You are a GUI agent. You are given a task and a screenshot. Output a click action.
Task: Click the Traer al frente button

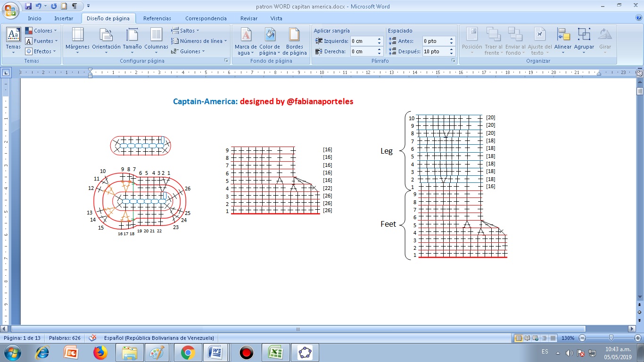click(494, 41)
